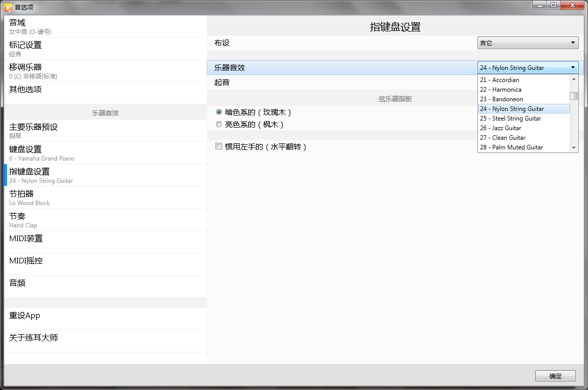Collapse the 乐器音效 Nylon String Guitar combo box
588x390 pixels.
(x=528, y=67)
